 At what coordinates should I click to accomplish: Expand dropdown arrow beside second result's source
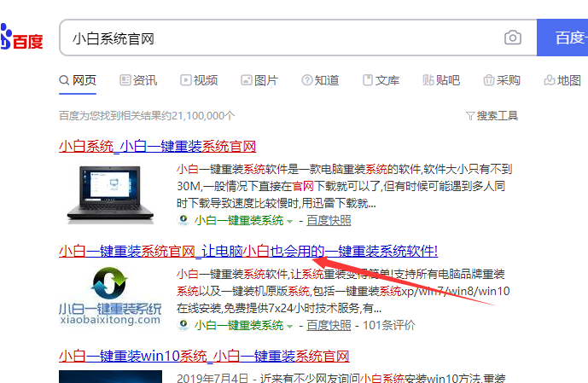[289, 326]
